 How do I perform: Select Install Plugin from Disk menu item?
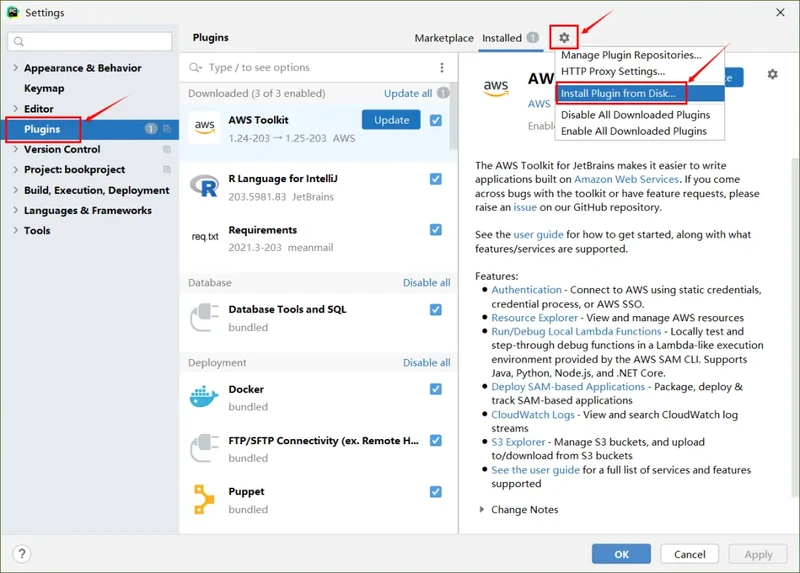point(618,94)
